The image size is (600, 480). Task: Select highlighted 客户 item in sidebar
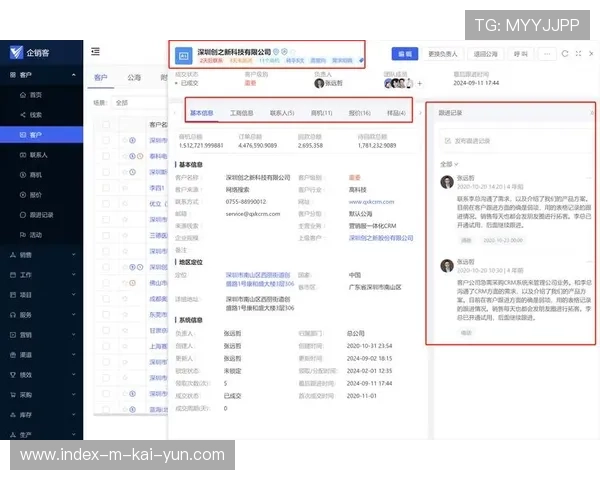pyautogui.click(x=41, y=135)
